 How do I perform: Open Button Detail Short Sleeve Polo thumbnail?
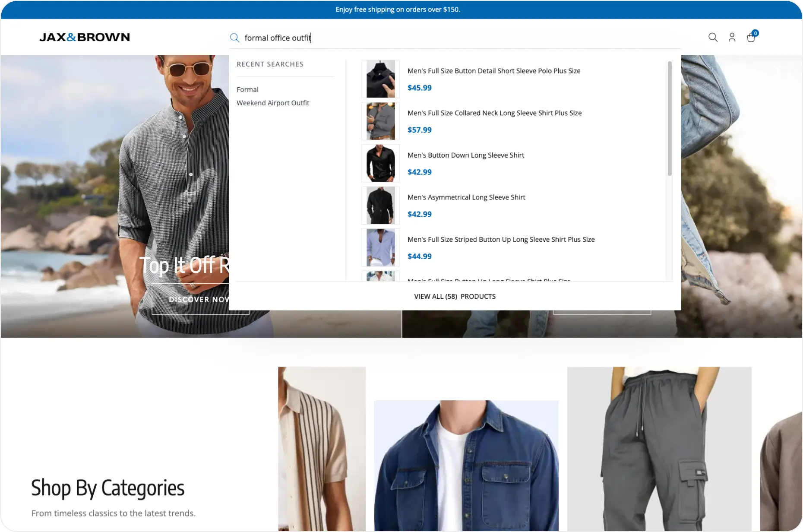pyautogui.click(x=380, y=79)
